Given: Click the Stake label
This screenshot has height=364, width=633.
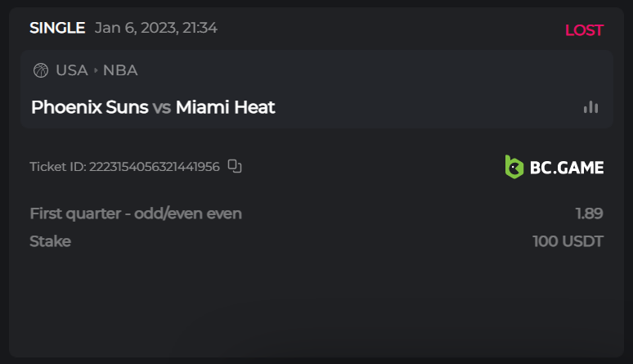Looking at the screenshot, I should pos(50,241).
